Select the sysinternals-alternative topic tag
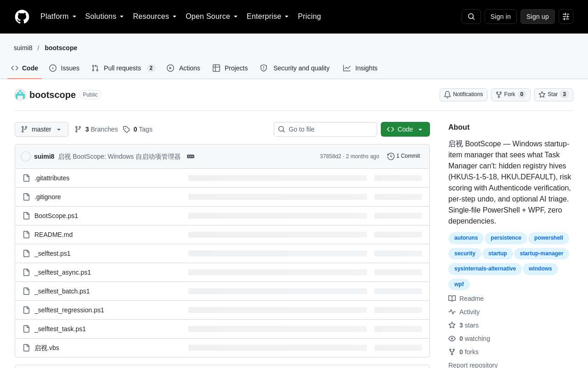 point(485,269)
